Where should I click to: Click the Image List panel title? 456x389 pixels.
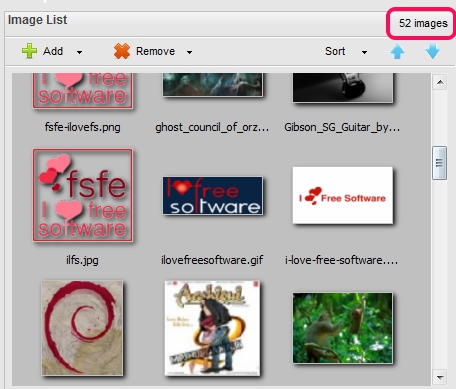pos(37,20)
